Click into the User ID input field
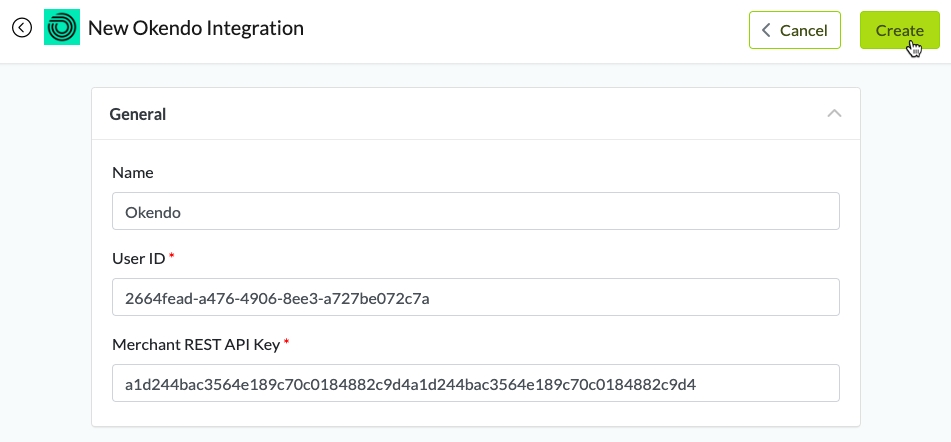Viewport: 951px width, 442px height. pyautogui.click(x=475, y=298)
